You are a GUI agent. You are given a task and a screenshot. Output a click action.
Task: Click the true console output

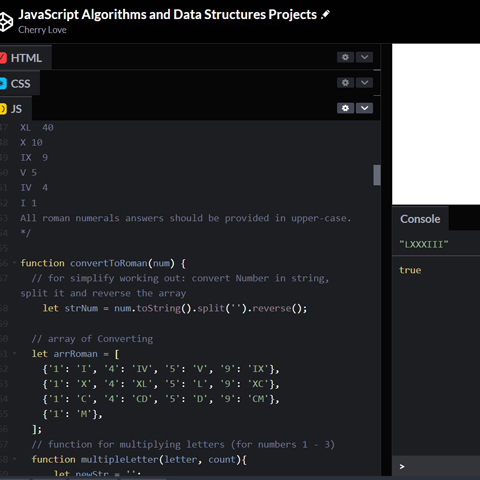(x=410, y=270)
